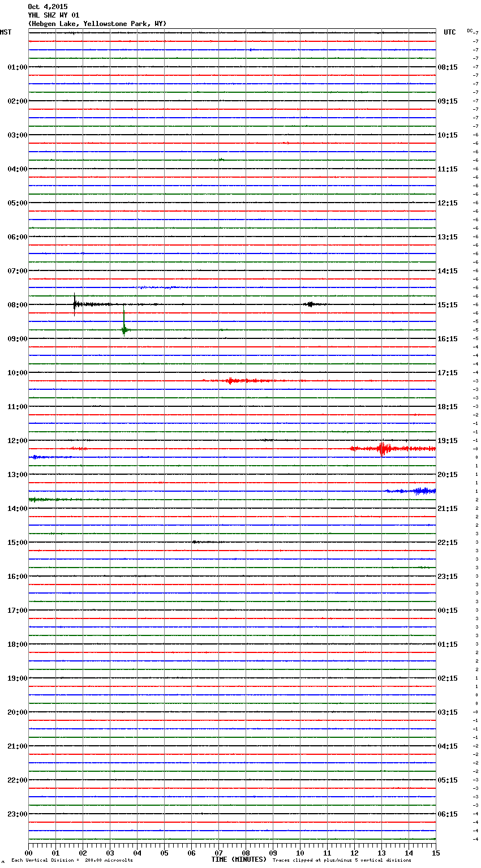Click minute axis tick label "10" at bottom

click(300, 853)
